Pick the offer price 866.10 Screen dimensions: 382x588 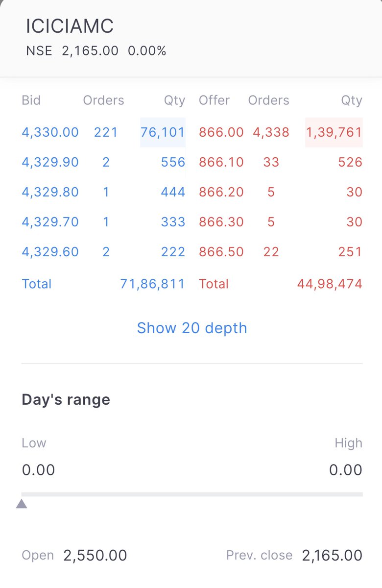click(221, 162)
